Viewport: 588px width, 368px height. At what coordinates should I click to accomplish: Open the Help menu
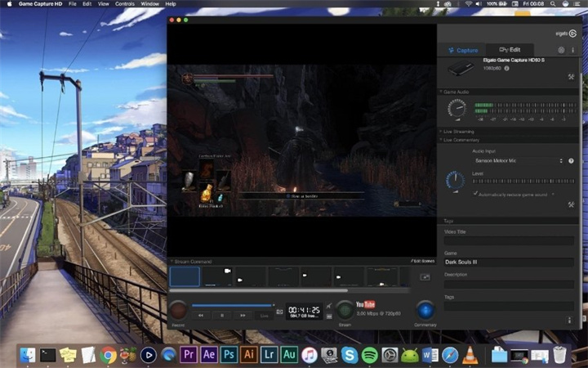[171, 4]
